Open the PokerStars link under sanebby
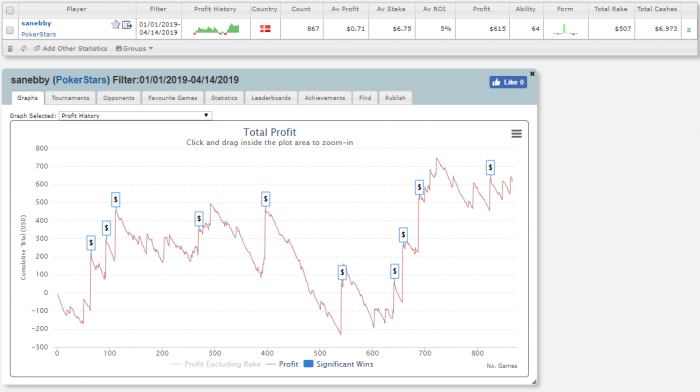 coord(39,34)
